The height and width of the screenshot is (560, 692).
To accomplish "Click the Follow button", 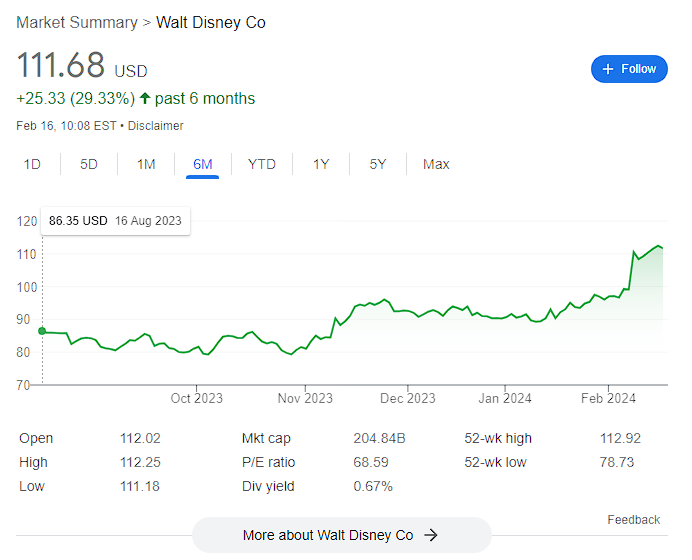I will (629, 69).
